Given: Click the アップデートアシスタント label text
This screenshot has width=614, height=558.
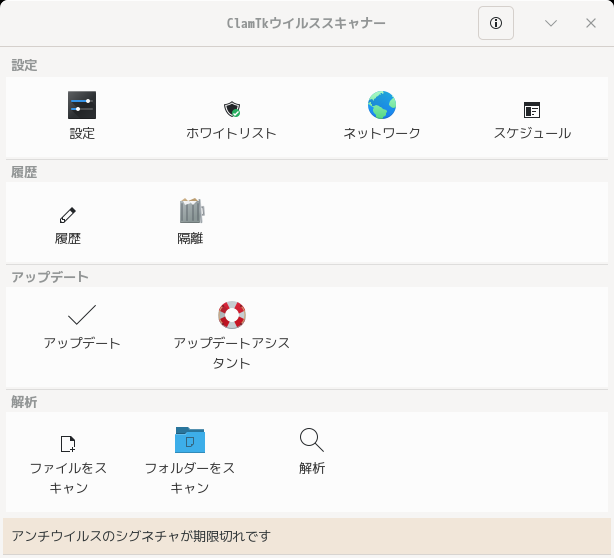Looking at the screenshot, I should pos(232,353).
